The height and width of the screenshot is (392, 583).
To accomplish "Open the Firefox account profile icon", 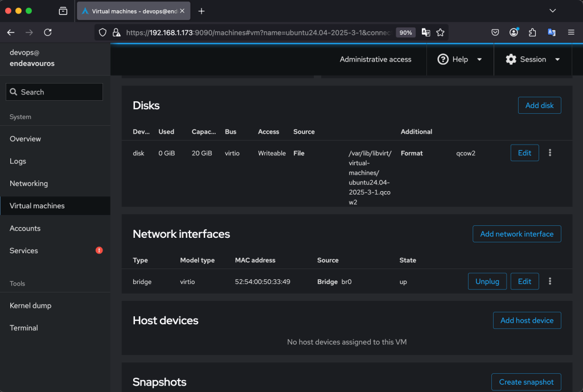I will (514, 32).
